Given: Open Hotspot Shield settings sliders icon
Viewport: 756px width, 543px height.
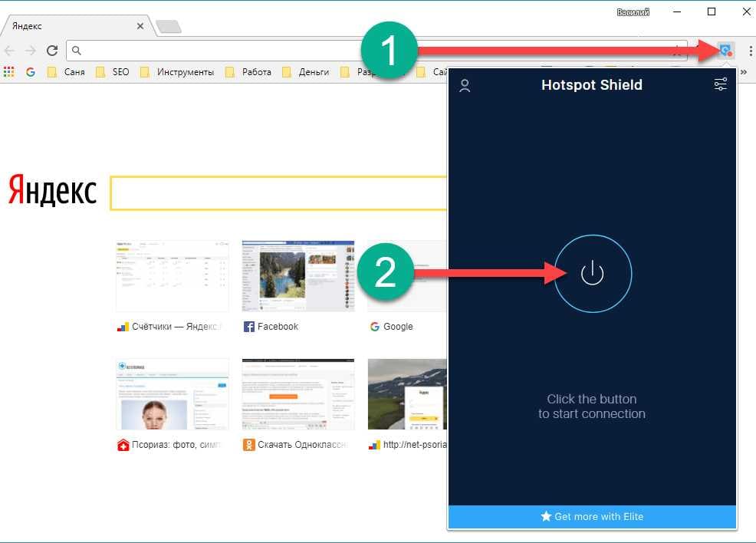Looking at the screenshot, I should 720,84.
